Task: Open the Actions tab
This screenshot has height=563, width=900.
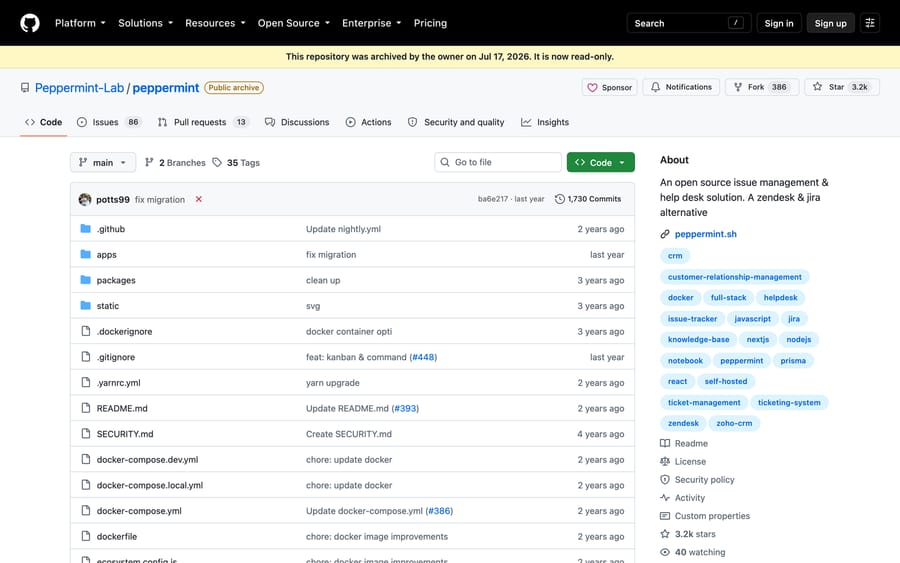Action: [x=368, y=122]
